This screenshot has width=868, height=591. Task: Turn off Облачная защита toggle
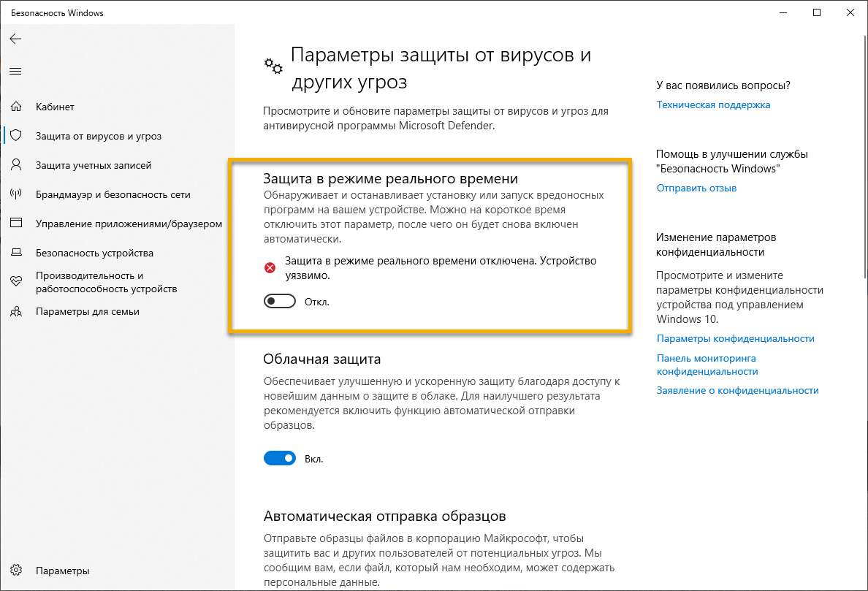pyautogui.click(x=280, y=457)
